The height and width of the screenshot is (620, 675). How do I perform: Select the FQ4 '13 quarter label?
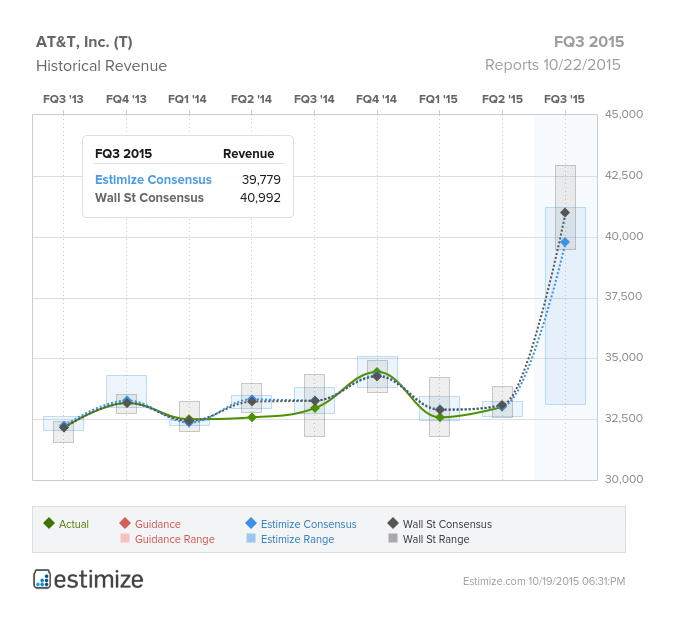126,99
